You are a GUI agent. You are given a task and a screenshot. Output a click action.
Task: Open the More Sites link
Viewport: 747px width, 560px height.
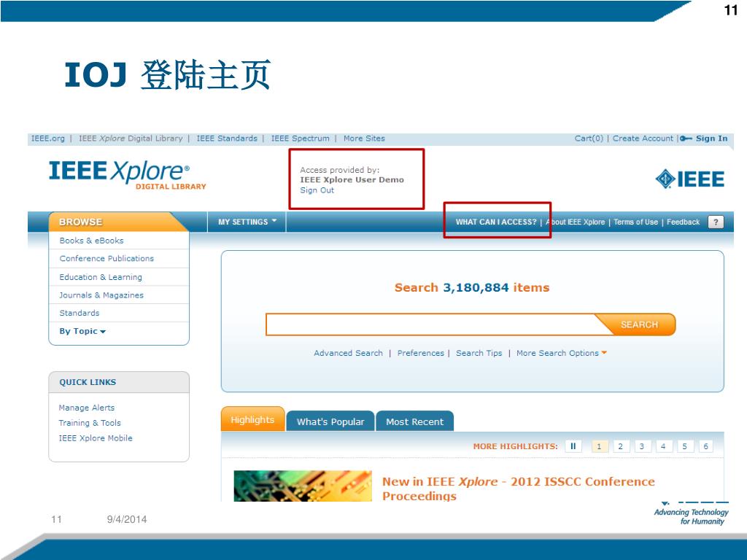[364, 139]
